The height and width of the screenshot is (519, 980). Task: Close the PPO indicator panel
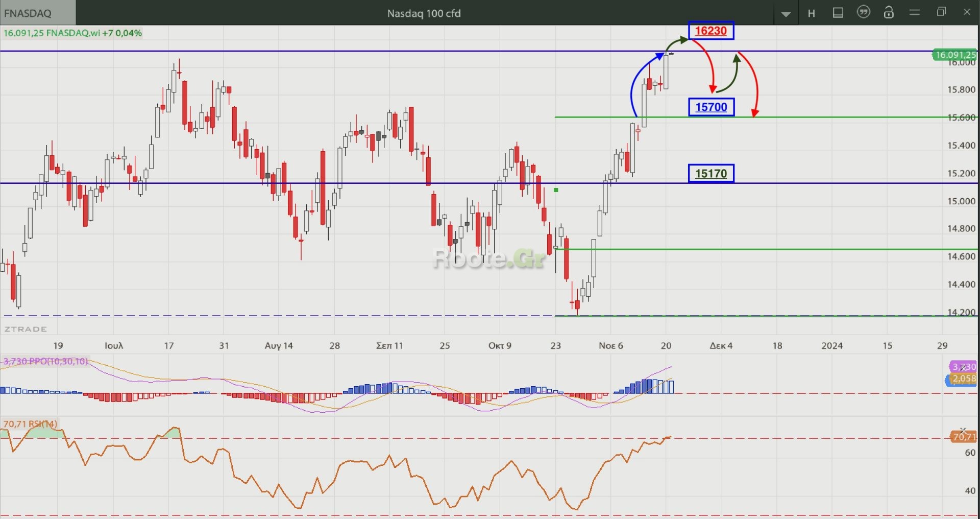tap(963, 367)
